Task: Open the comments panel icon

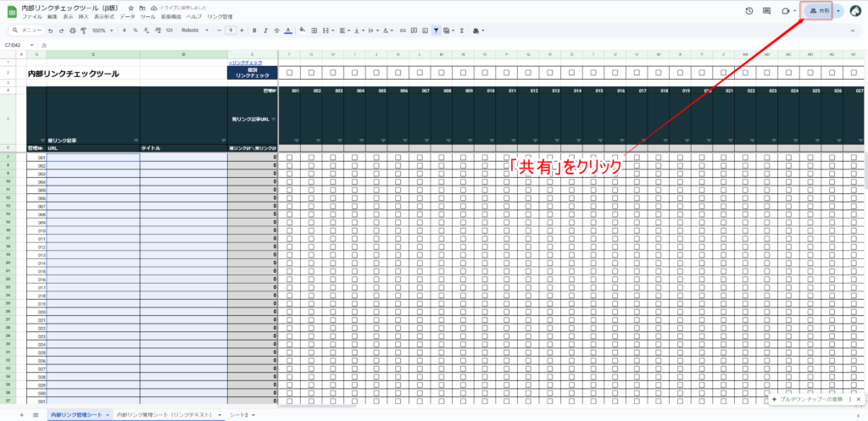Action: pos(766,11)
